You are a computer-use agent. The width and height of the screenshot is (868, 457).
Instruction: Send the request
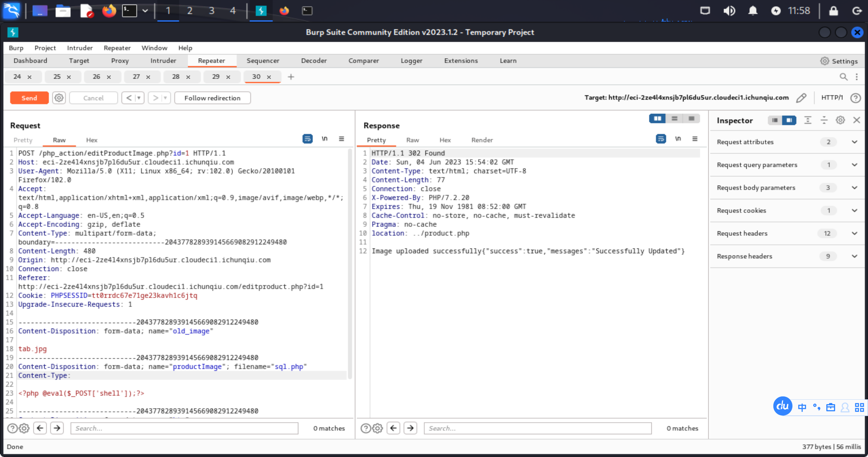[x=29, y=98]
